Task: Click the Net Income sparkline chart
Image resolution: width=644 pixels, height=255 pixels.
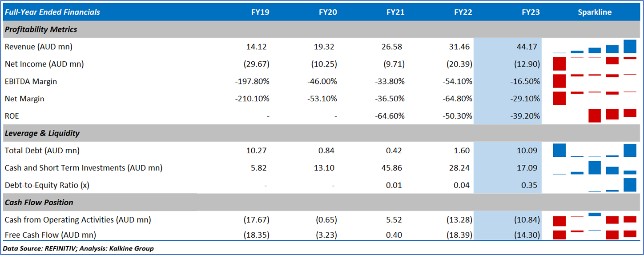Action: 594,64
